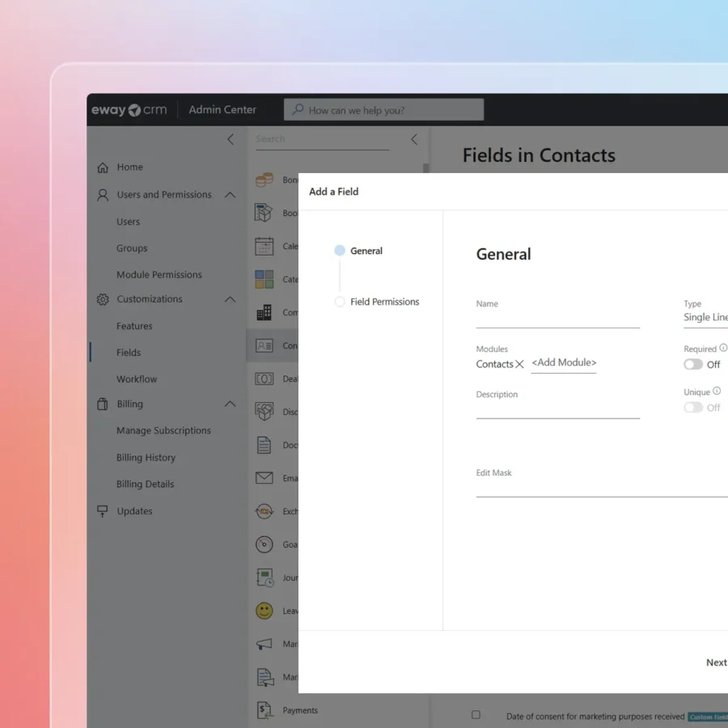Screen dimensions: 728x728
Task: Collapse Users and Permissions section
Action: coord(230,195)
